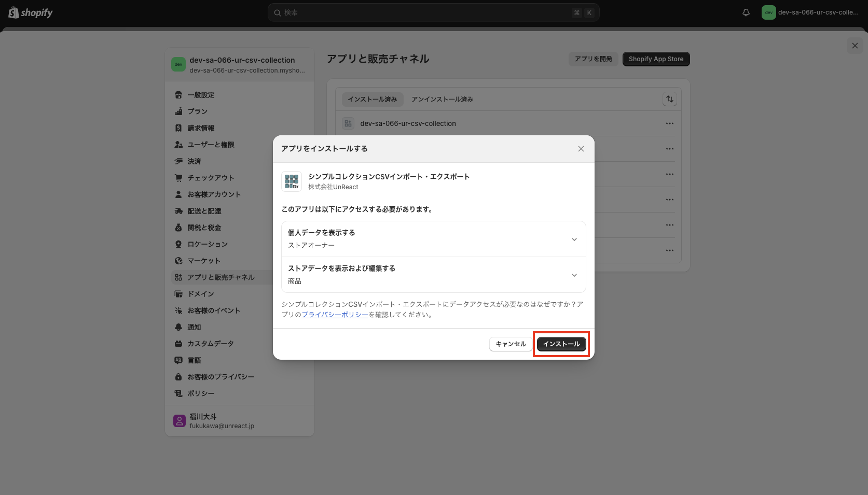This screenshot has width=868, height=495.
Task: Expand the 個人データを表示する permission section
Action: (433, 239)
